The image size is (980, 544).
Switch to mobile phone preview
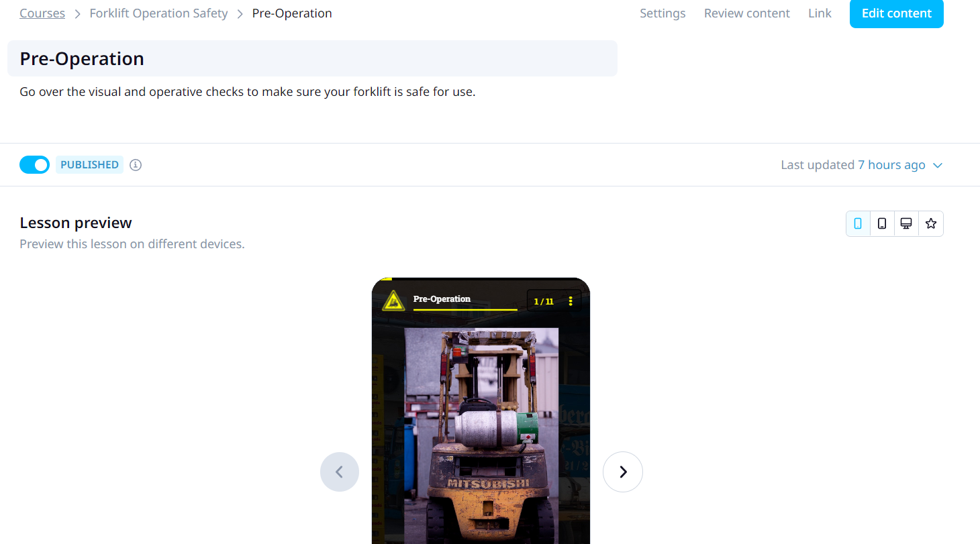(x=858, y=224)
